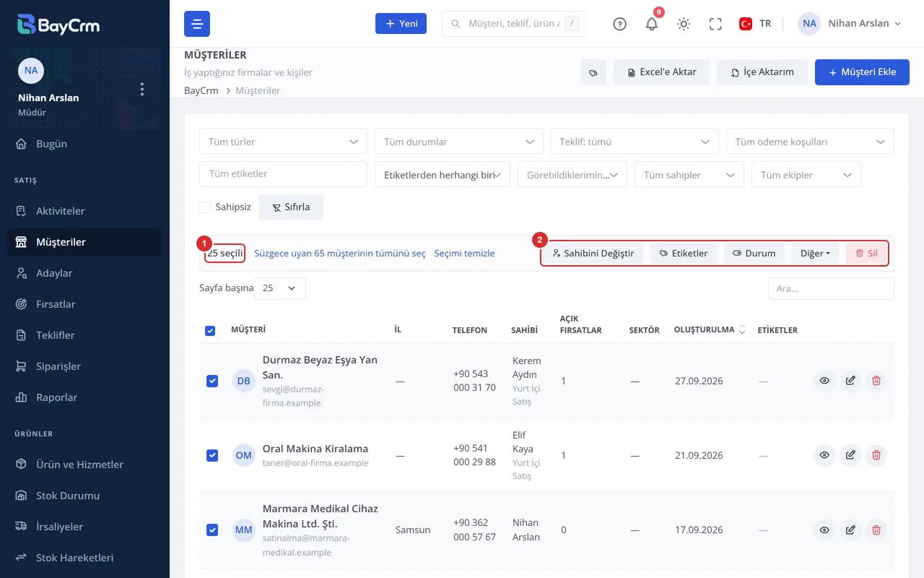Open Teklifler sidebar item
The height and width of the screenshot is (578, 924).
click(84, 335)
